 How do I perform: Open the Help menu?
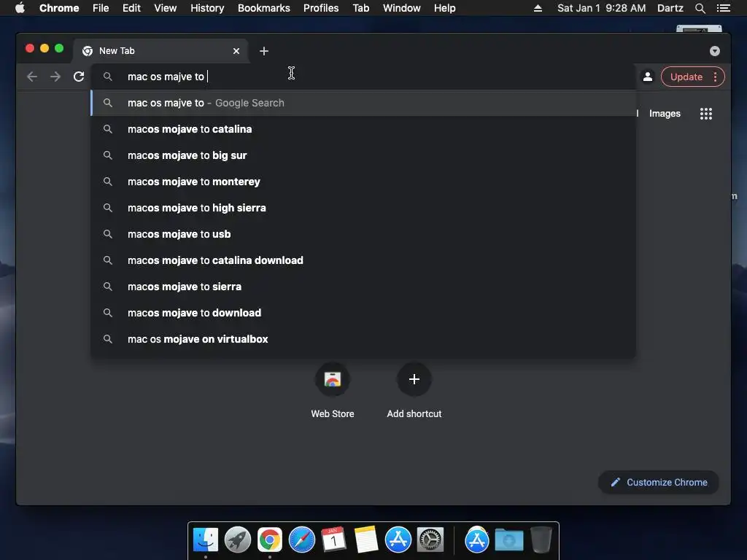444,8
